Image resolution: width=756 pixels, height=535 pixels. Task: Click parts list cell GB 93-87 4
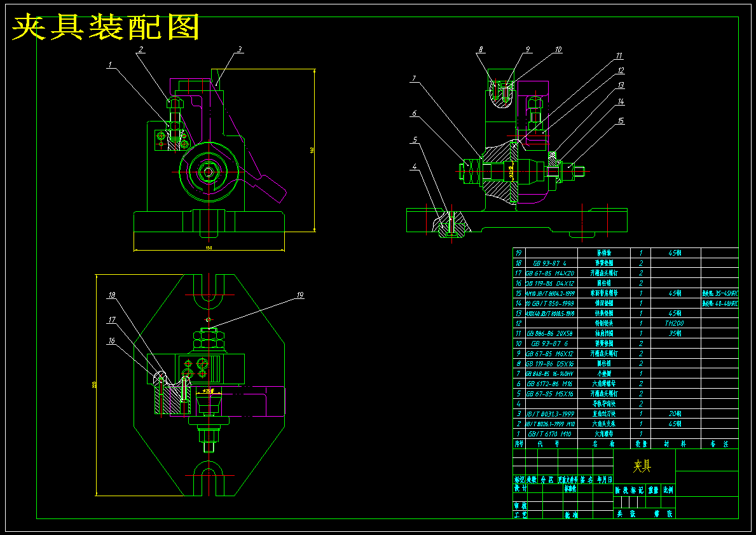[551, 263]
